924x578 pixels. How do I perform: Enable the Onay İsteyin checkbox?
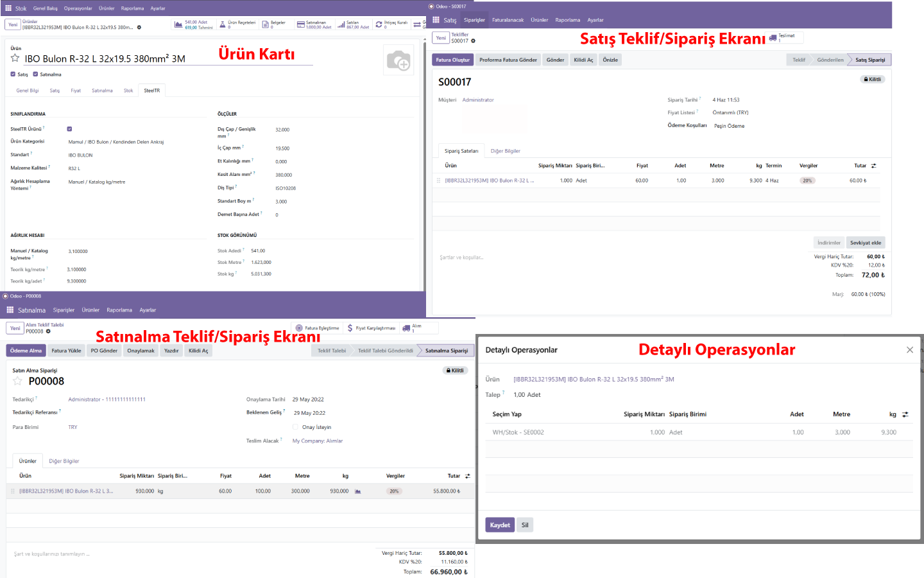[x=296, y=427]
